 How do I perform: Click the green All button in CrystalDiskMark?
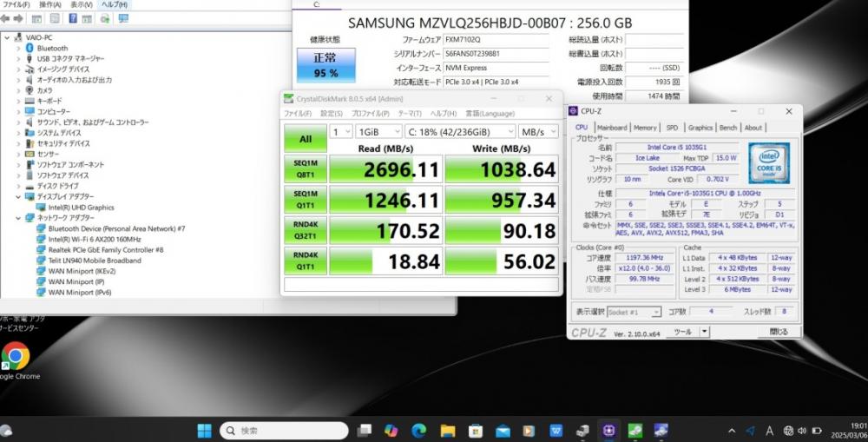point(306,138)
